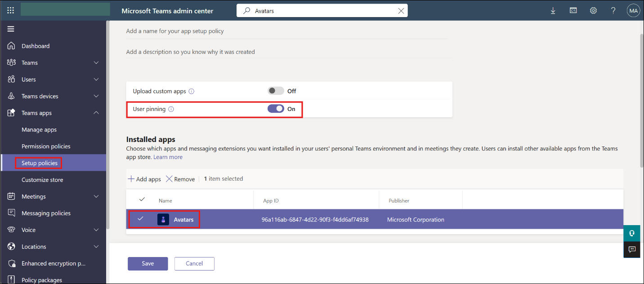The height and width of the screenshot is (284, 644).
Task: Click the policy name input field
Action: (286, 31)
